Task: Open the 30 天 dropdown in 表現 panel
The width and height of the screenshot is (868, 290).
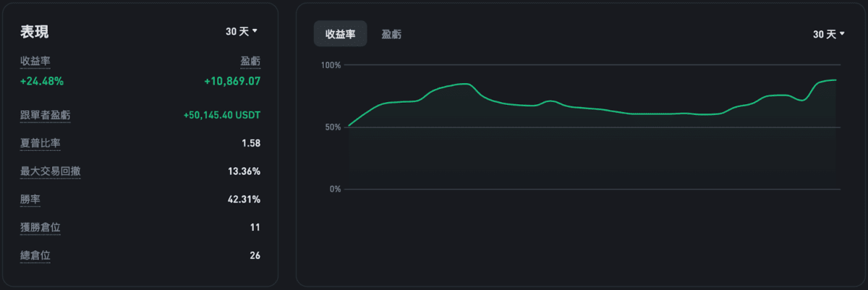Action: coord(242,31)
